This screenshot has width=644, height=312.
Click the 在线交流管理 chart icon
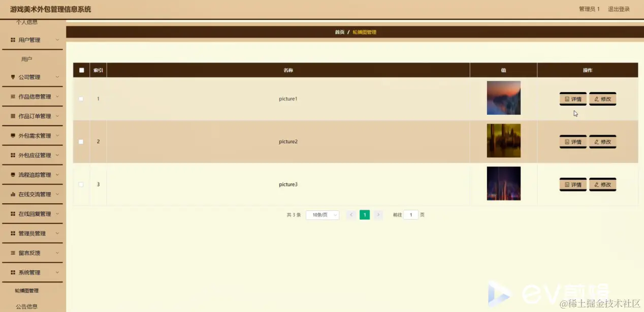[13, 195]
